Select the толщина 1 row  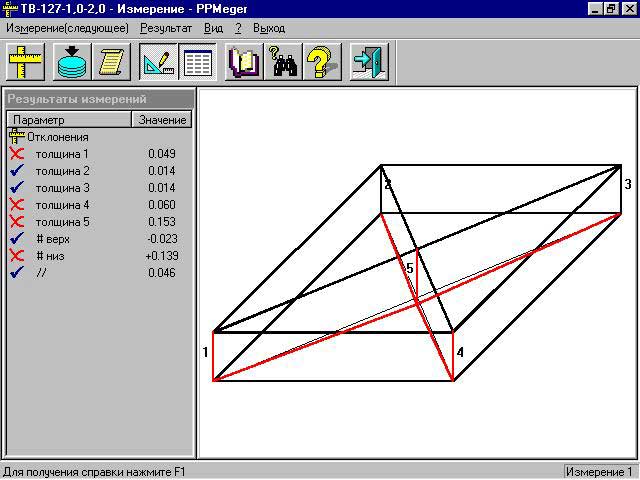pyautogui.click(x=100, y=154)
